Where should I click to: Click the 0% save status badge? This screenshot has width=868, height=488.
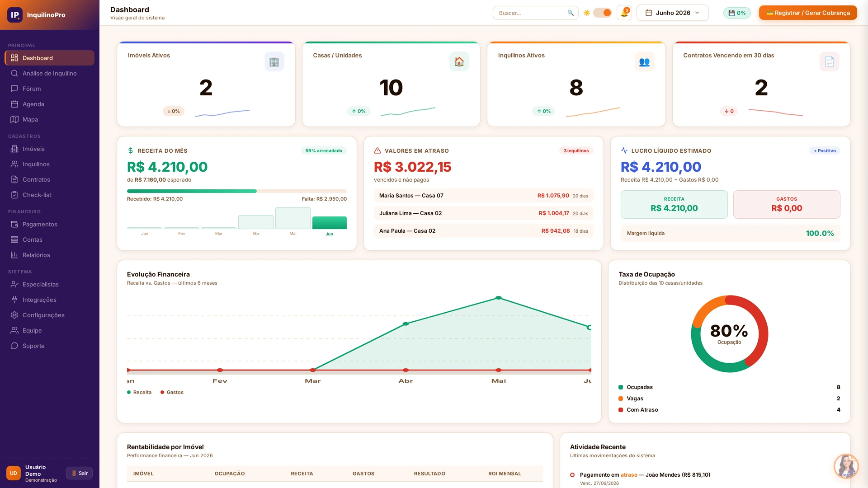pos(737,13)
